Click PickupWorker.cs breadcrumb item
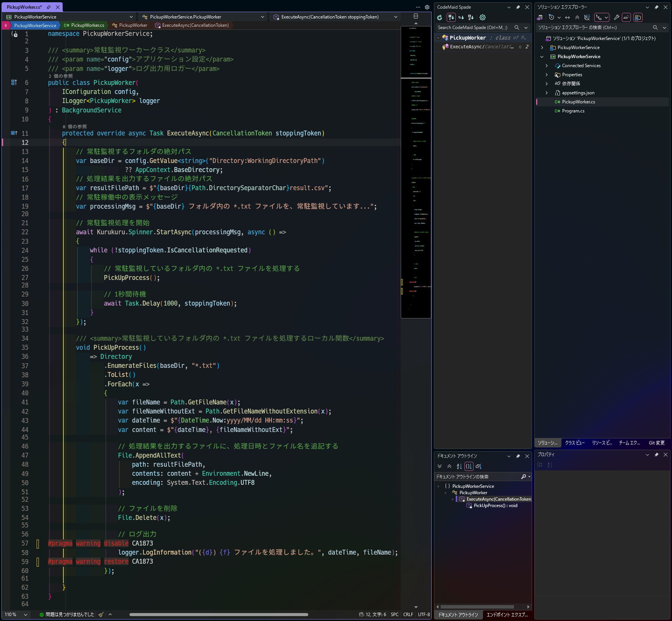This screenshot has height=621, width=672. click(84, 25)
